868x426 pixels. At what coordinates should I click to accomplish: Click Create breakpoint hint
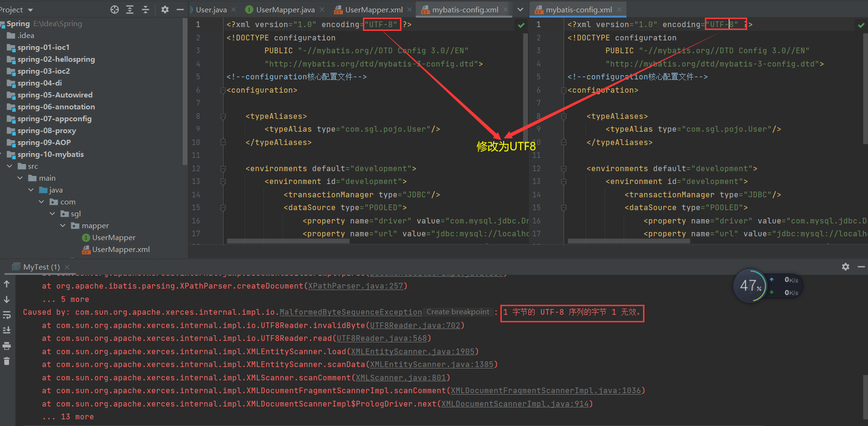point(458,312)
